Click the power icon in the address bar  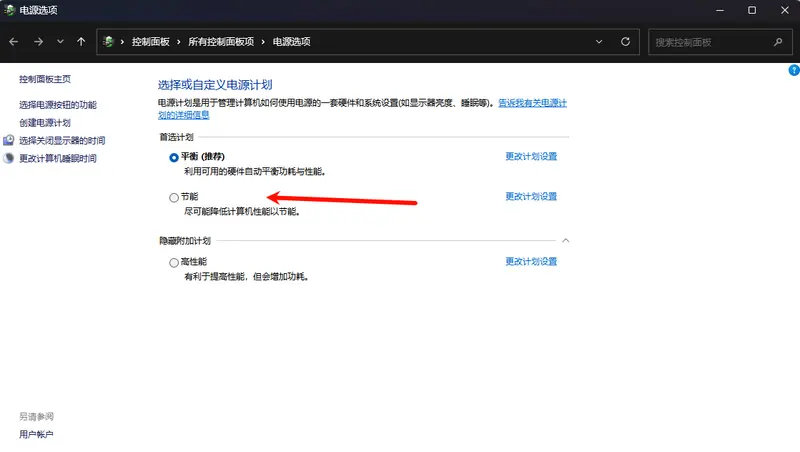click(108, 42)
